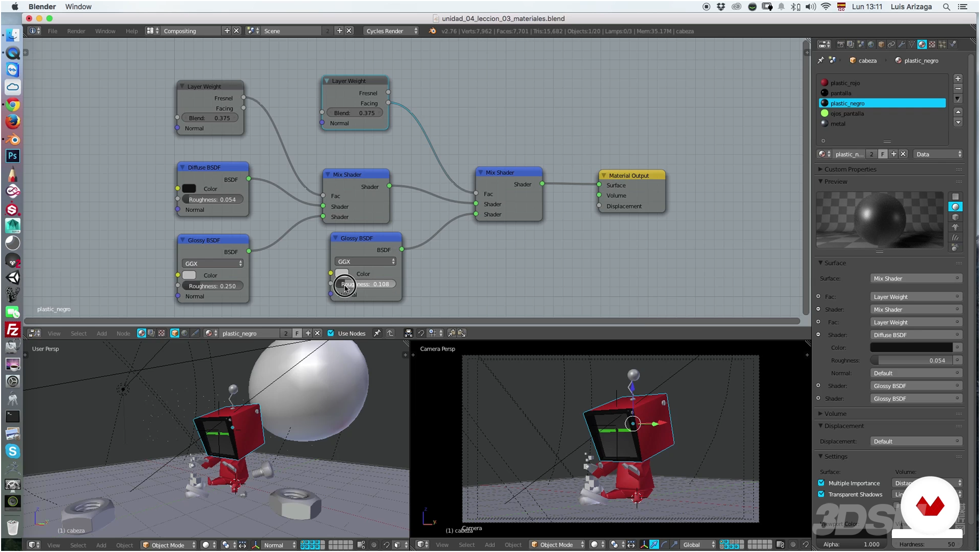Toggle Transparent Shadows checkbox
980x552 pixels.
click(821, 494)
